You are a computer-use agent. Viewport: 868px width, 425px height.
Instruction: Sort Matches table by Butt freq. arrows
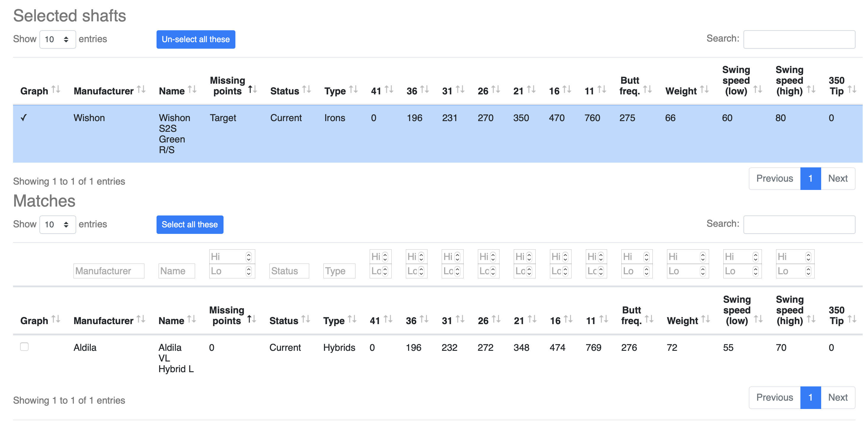click(649, 319)
